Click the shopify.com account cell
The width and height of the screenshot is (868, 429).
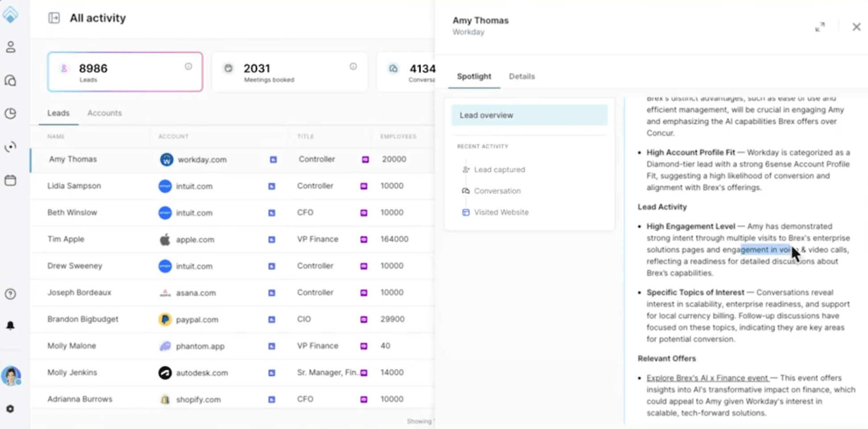coord(198,400)
